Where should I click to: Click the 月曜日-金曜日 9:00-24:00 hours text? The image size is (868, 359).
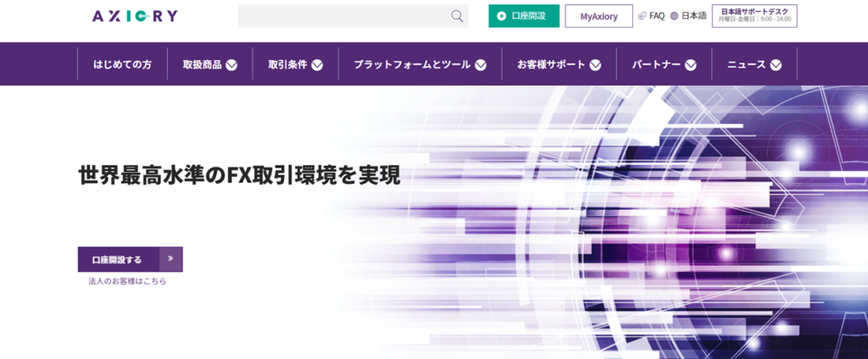754,19
